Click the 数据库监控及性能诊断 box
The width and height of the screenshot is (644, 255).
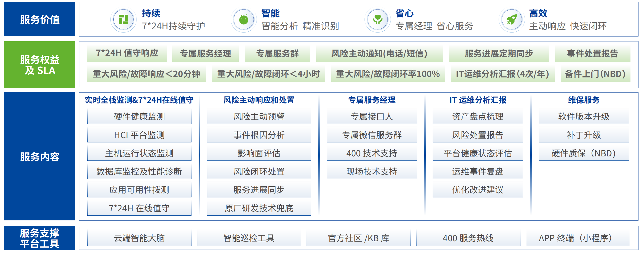point(139,171)
